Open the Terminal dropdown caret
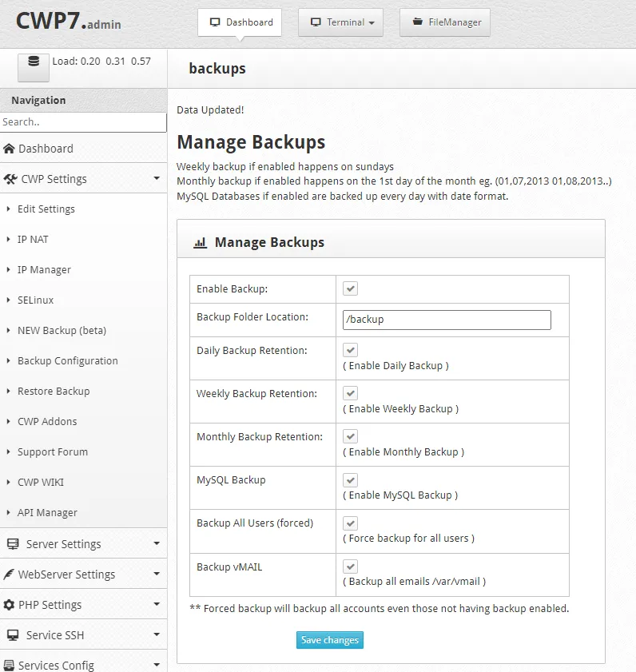Viewport: 636px width, 672px height. (372, 23)
